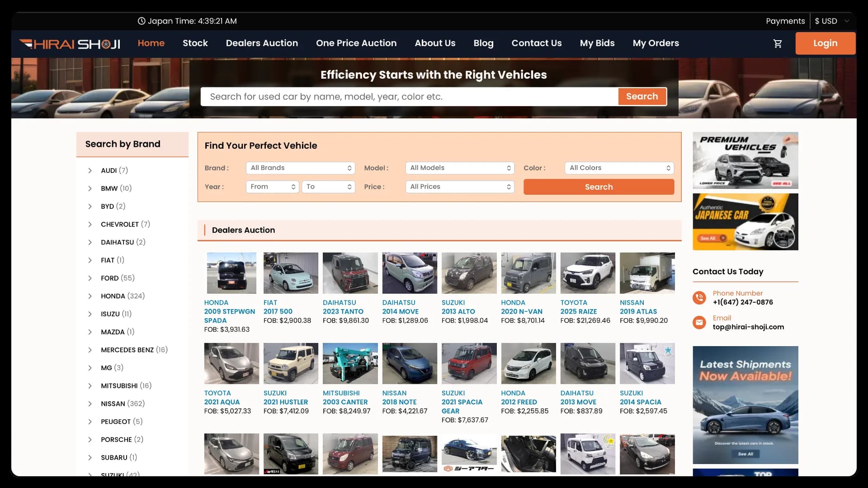
Task: Open the Authentic Japanese Car banner
Action: click(745, 222)
